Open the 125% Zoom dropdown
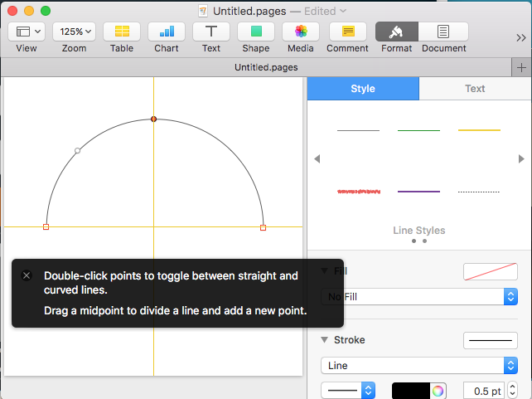This screenshot has height=399, width=532. click(75, 32)
